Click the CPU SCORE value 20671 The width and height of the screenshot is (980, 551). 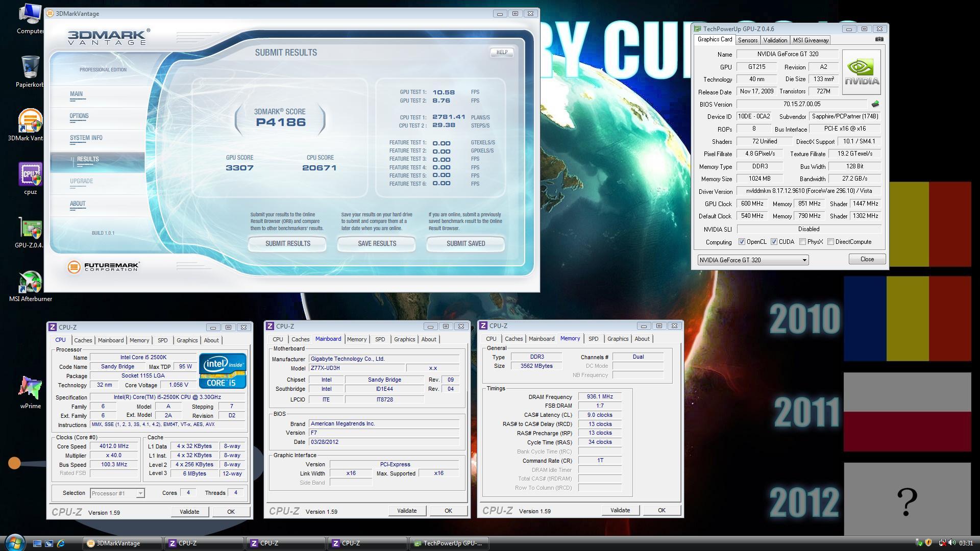(x=320, y=168)
